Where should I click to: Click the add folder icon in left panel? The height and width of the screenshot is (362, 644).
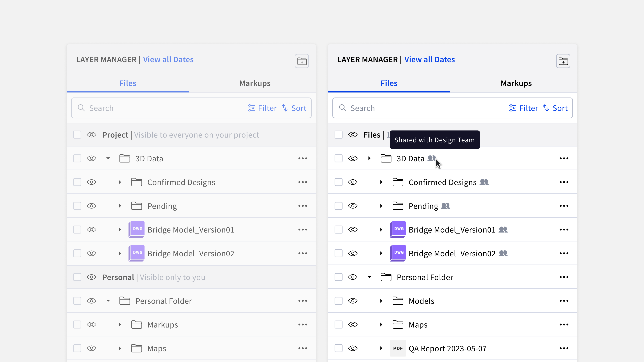click(302, 61)
